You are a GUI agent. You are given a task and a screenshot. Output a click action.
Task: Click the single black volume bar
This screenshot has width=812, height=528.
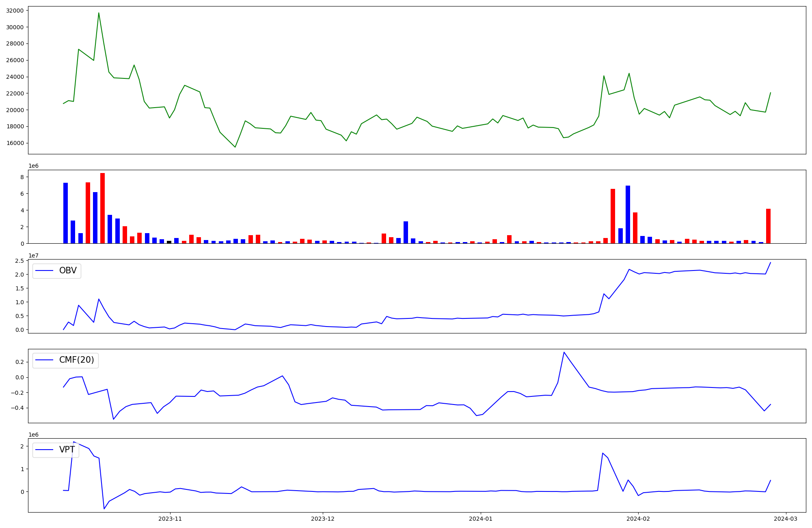[169, 242]
